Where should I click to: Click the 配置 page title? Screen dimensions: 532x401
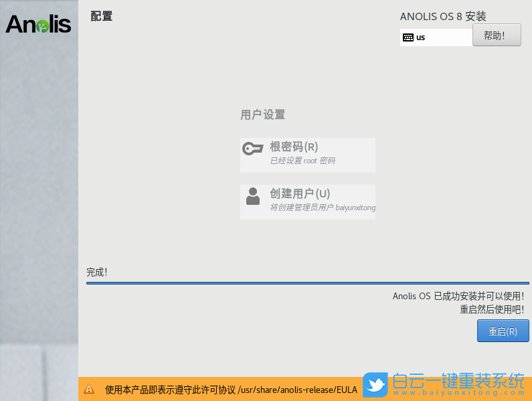(x=102, y=16)
